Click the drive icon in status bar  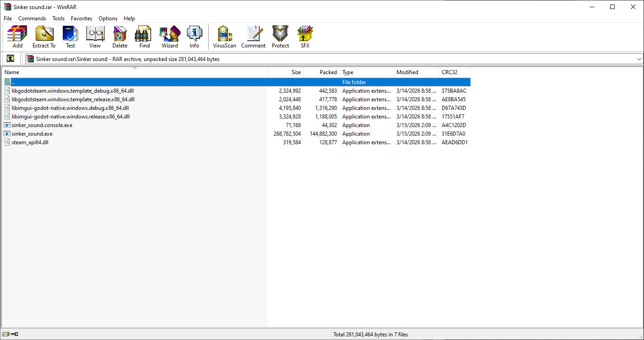pyautogui.click(x=5, y=335)
